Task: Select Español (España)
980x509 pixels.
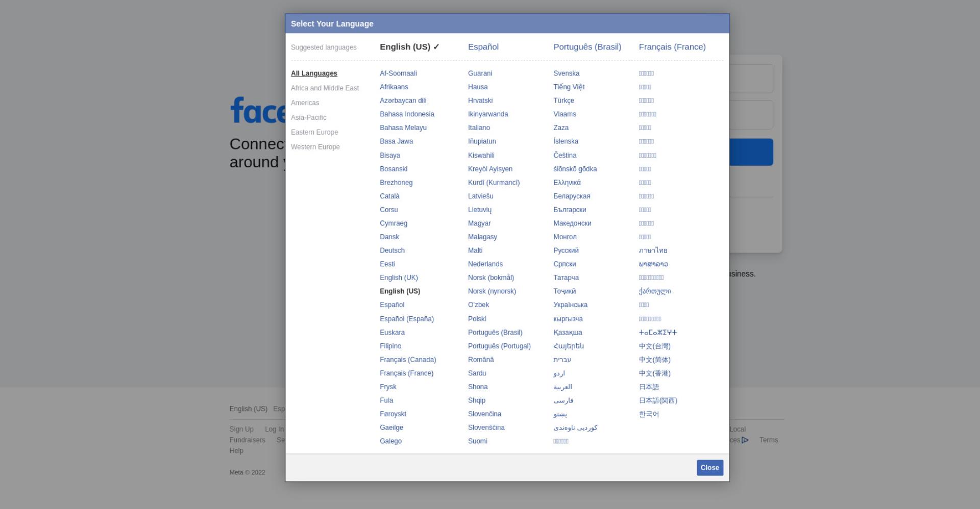Action: pos(407,319)
